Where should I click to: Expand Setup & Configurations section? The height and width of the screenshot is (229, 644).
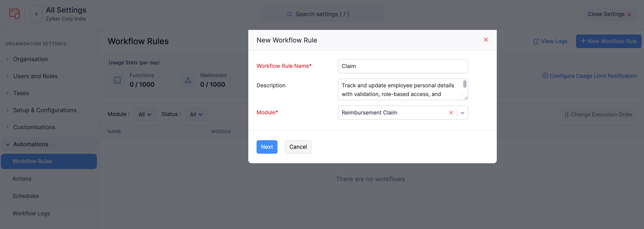pos(7,110)
